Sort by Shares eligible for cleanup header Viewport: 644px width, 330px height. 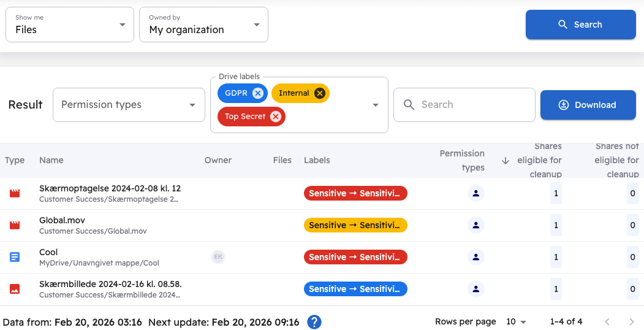539,160
